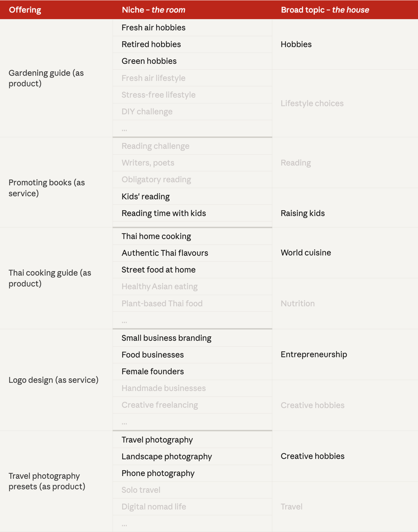Select Kids' reading niche row

(x=192, y=197)
